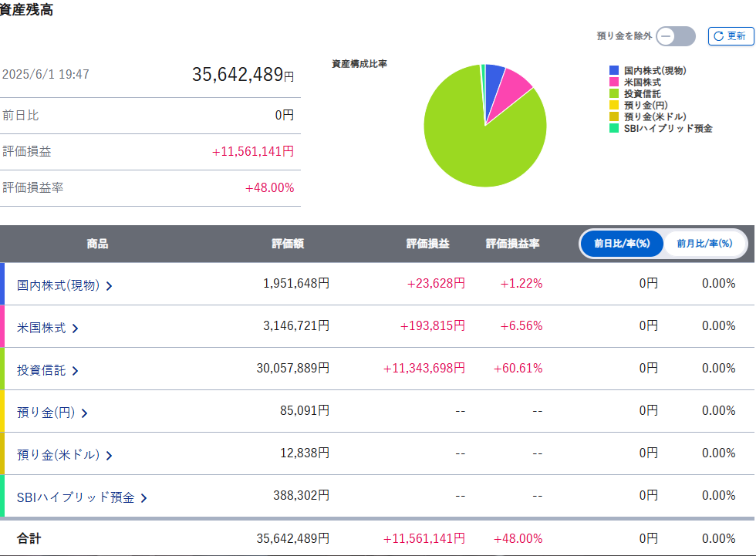Toggle the 預り金を除外 switch

point(676,36)
